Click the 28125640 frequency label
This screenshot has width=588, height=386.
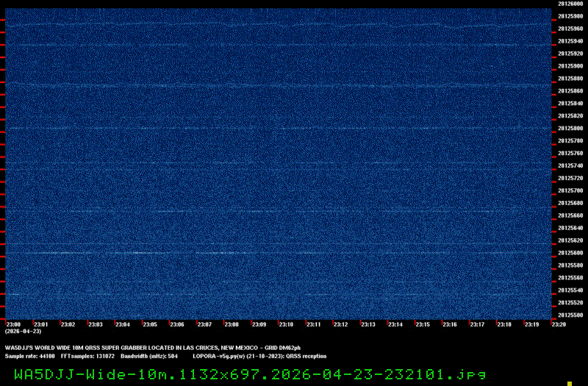pos(570,228)
